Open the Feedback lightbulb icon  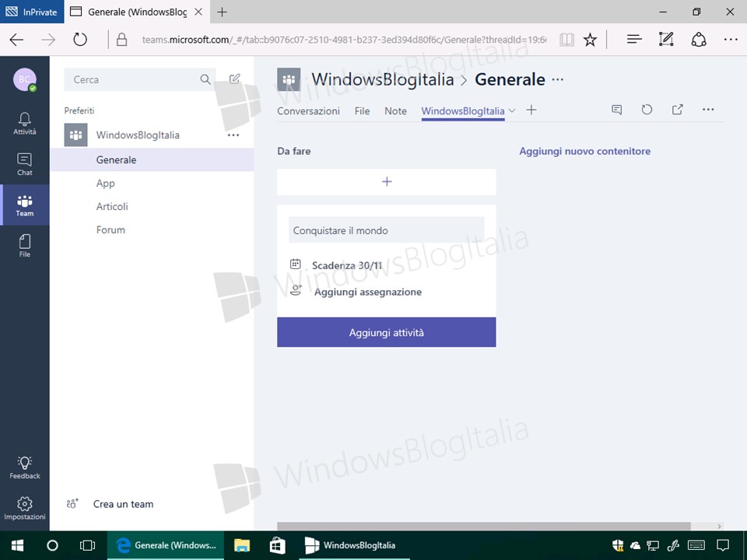pyautogui.click(x=24, y=467)
